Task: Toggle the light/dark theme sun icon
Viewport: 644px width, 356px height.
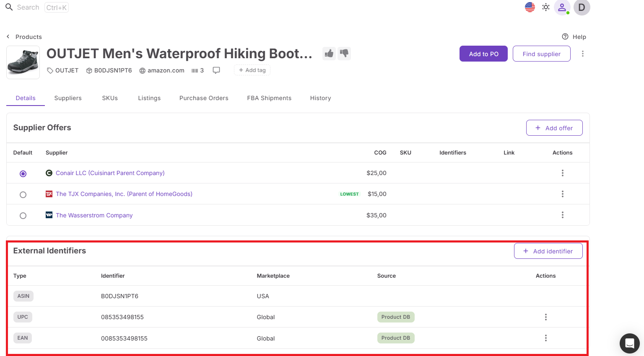Action: coord(546,7)
